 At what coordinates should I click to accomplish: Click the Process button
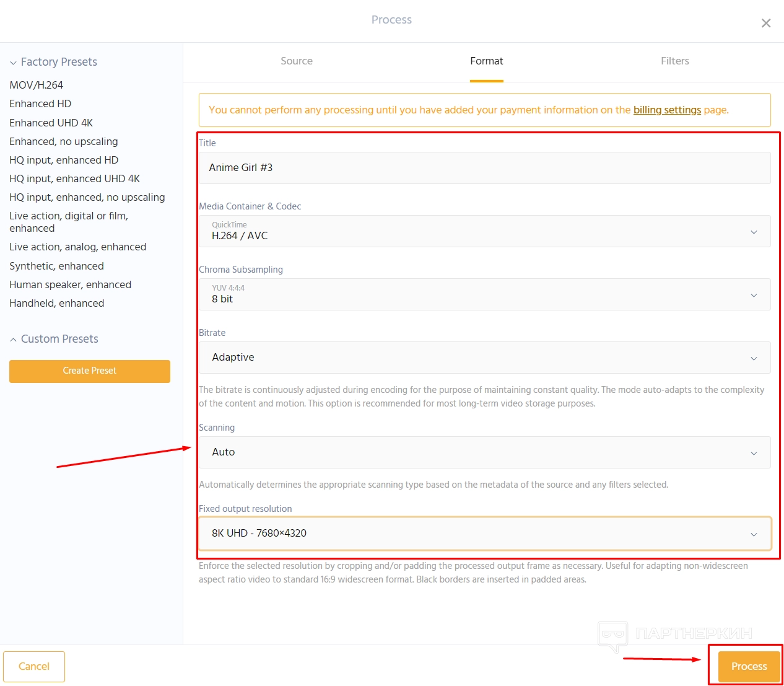(749, 666)
